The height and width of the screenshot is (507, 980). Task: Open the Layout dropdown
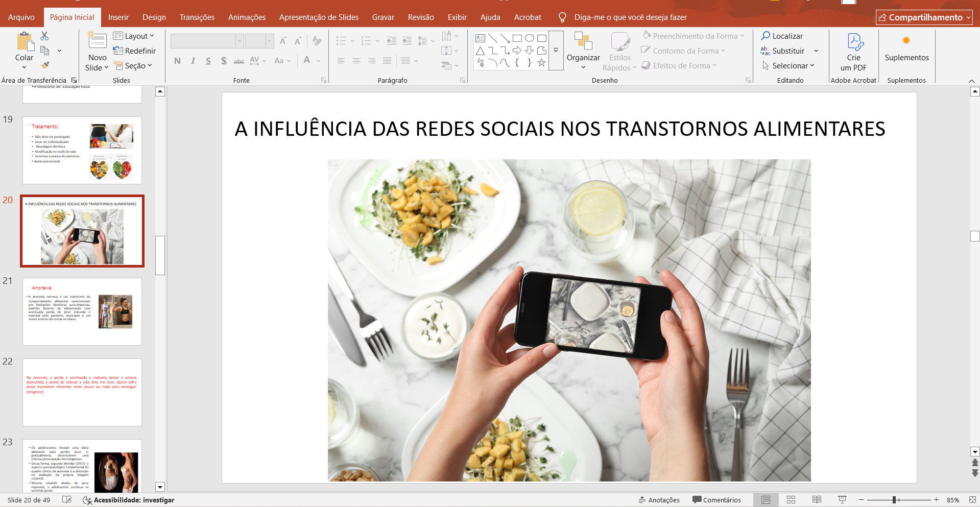(134, 36)
